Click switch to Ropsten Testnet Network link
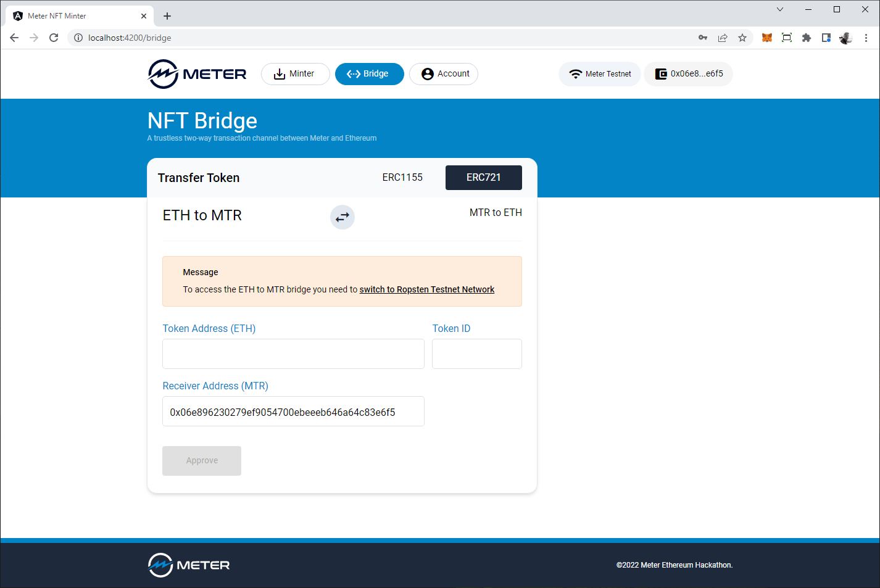This screenshot has width=880, height=588. (x=427, y=289)
